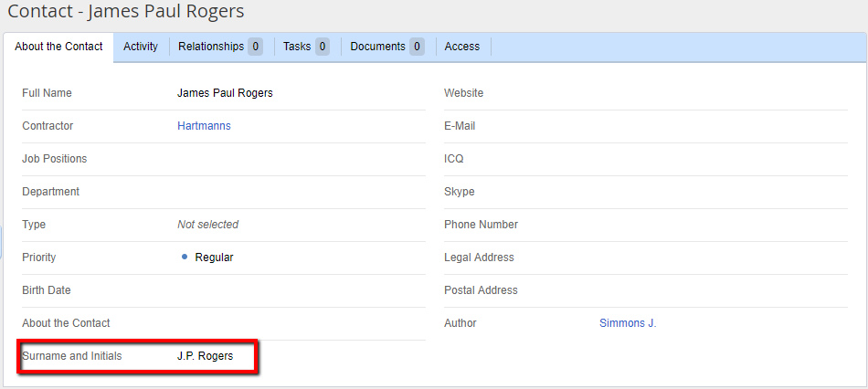This screenshot has width=868, height=389.
Task: Click the About the Contact tab
Action: point(58,47)
